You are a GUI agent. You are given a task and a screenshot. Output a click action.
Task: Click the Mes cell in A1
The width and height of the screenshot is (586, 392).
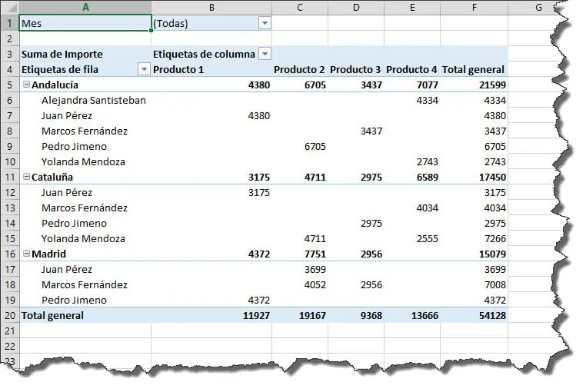pyautogui.click(x=85, y=23)
